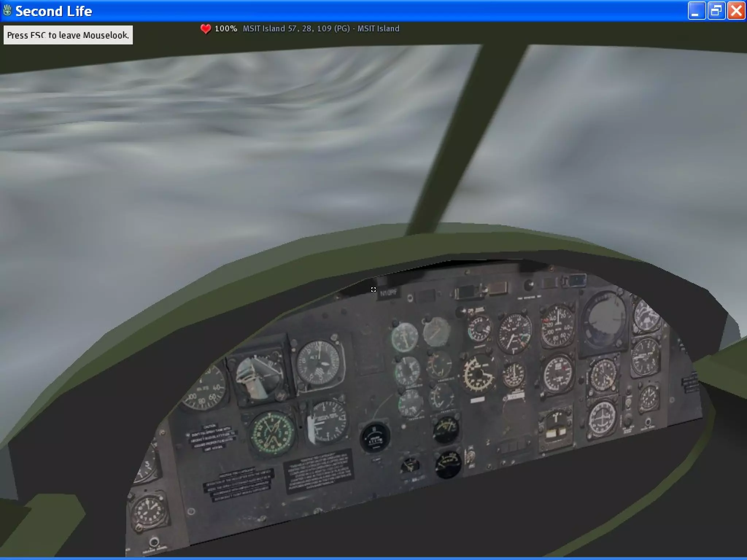
Task: Restore down the Second Life window
Action: (716, 11)
